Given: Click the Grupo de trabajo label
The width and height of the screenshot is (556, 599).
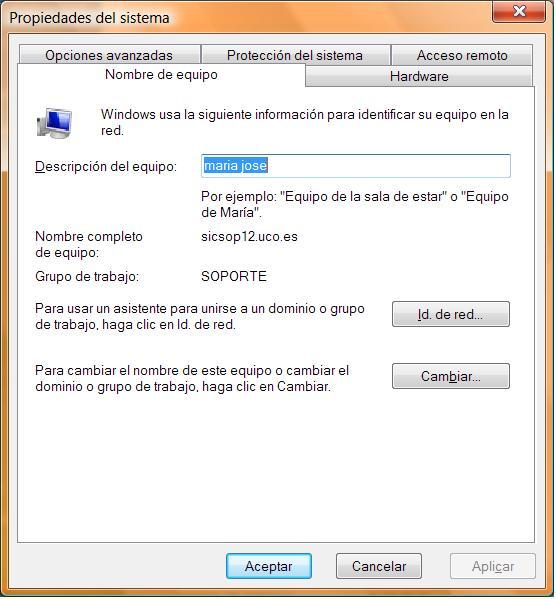Looking at the screenshot, I should (x=87, y=276).
